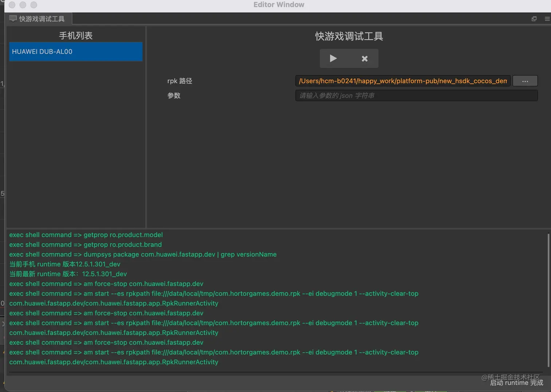
Task: Click the 参数 label
Action: click(x=174, y=95)
